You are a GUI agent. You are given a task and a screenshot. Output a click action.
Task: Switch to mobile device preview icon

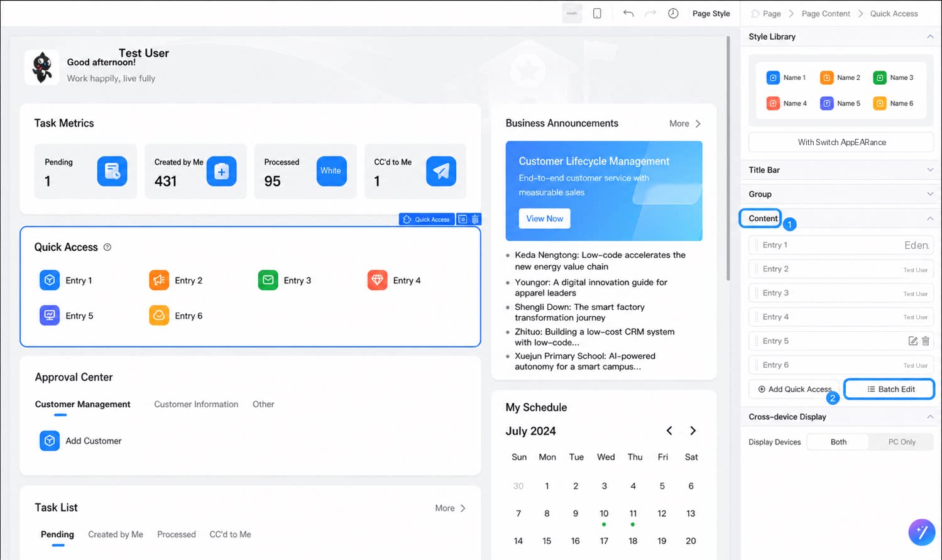(x=597, y=13)
